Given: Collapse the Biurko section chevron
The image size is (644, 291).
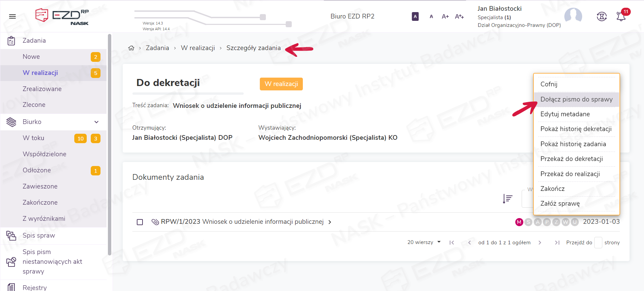Looking at the screenshot, I should click(x=96, y=122).
